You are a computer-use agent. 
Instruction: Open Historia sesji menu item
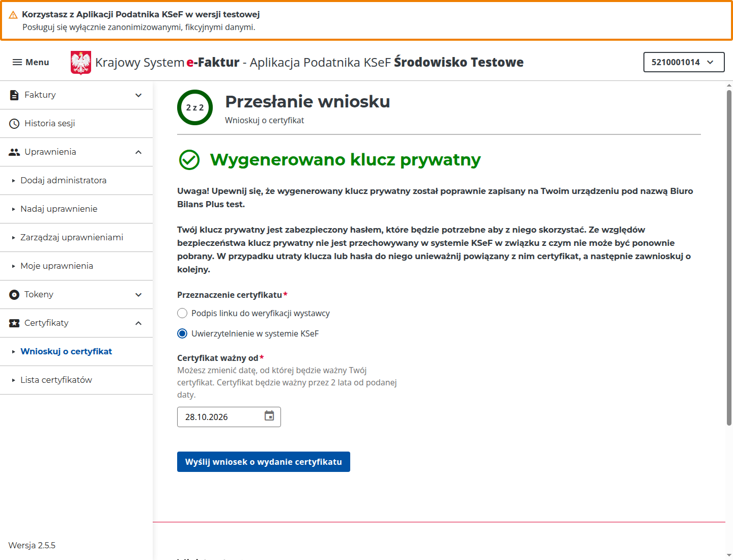[x=76, y=124]
